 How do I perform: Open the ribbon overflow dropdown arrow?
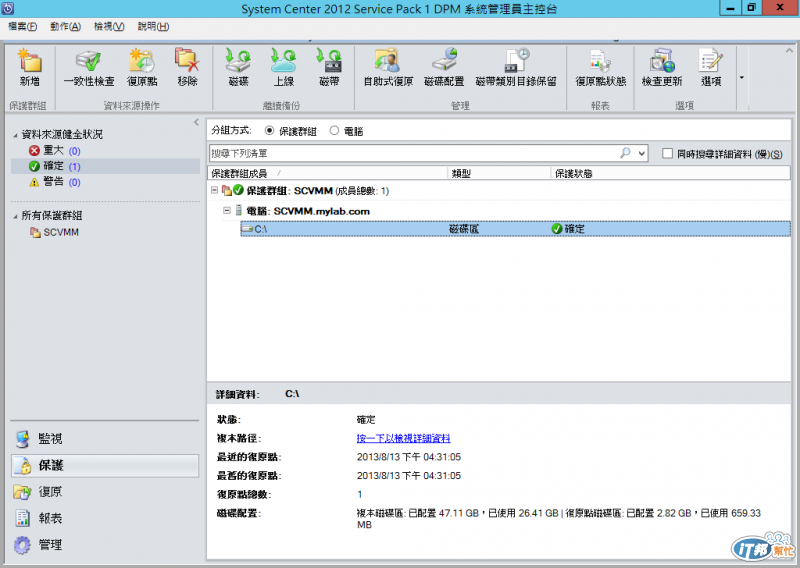point(742,78)
